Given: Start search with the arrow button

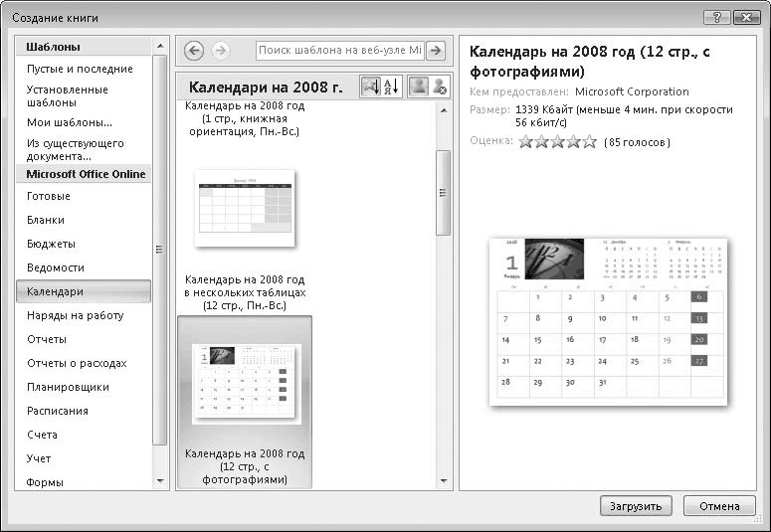Looking at the screenshot, I should [x=435, y=51].
